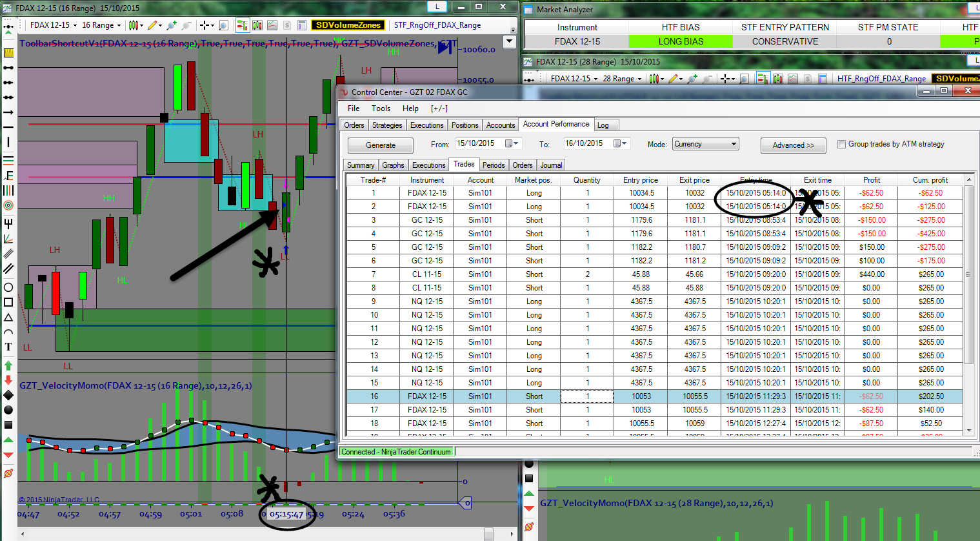
Task: Click the STF ENTRY PATTERN column header
Action: (785, 27)
